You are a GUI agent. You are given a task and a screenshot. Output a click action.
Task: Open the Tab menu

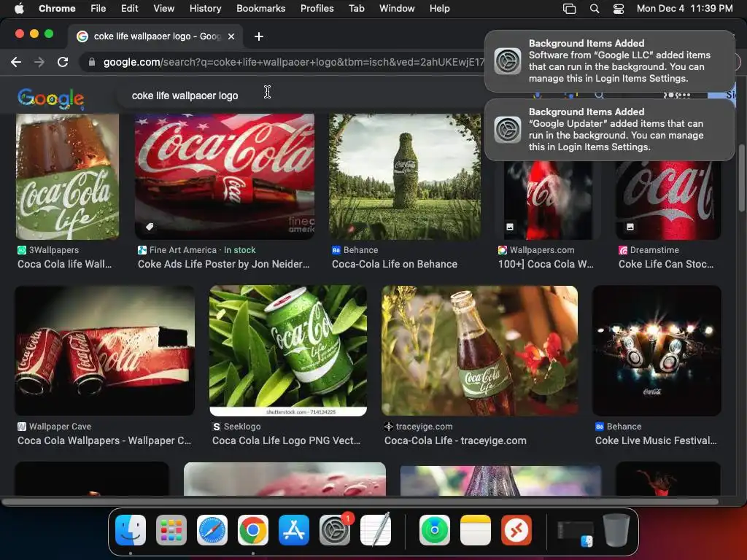pyautogui.click(x=356, y=8)
